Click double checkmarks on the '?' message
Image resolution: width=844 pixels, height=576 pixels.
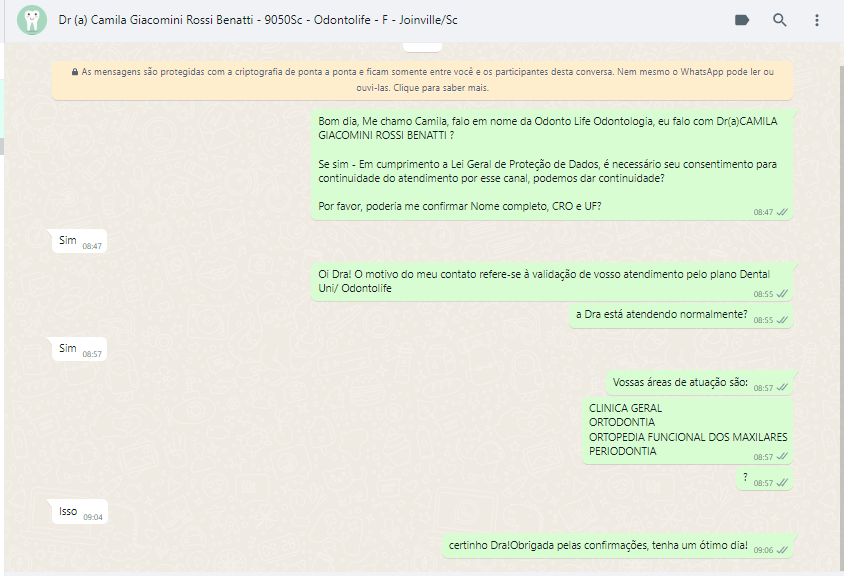click(x=783, y=483)
